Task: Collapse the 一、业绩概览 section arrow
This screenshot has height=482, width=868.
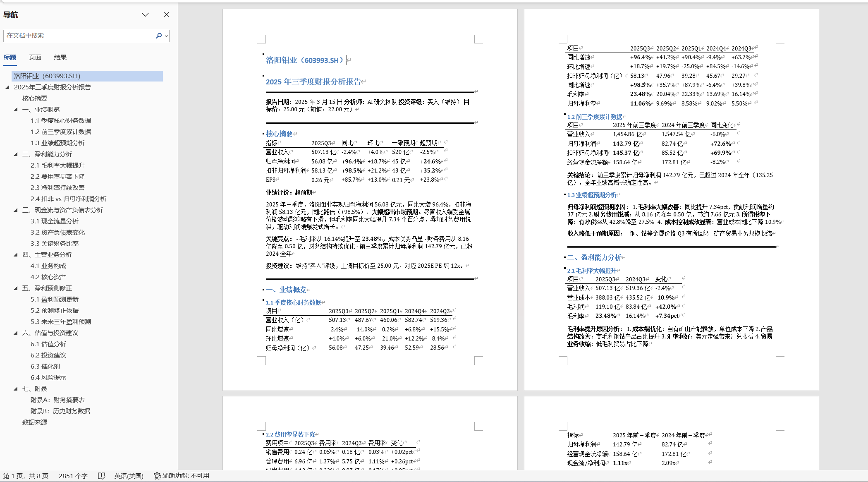Action: 15,109
